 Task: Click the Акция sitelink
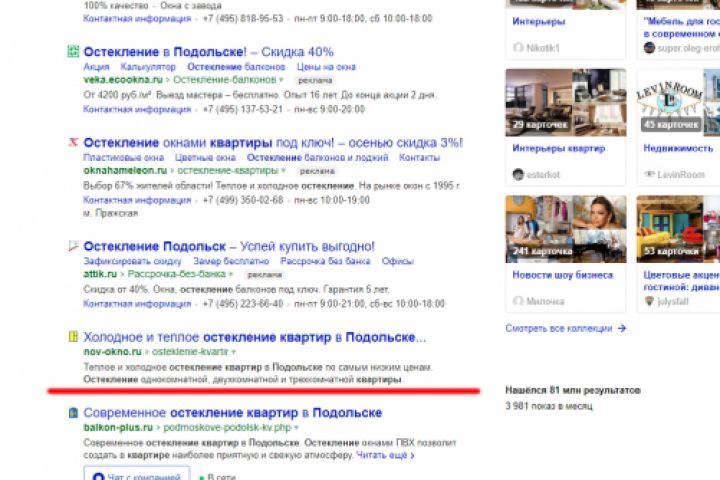click(x=96, y=67)
